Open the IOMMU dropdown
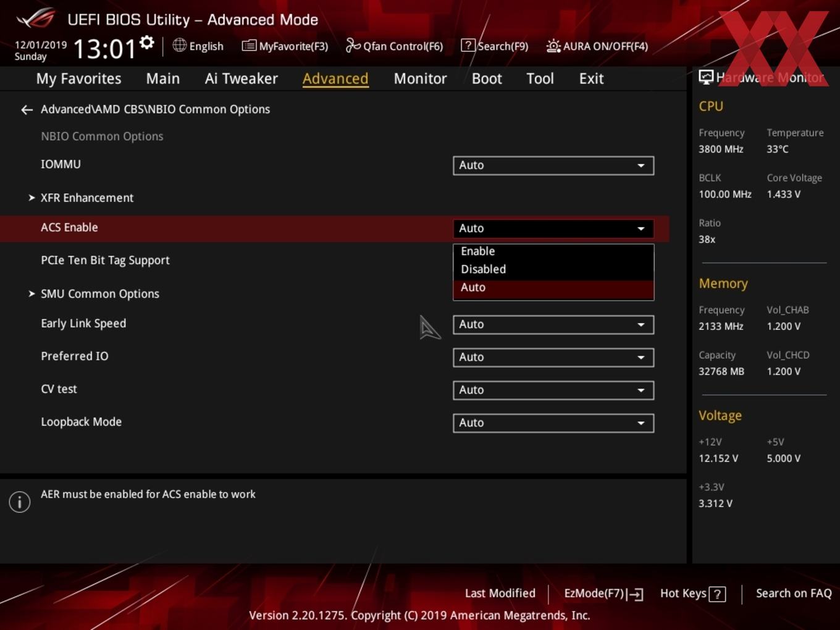840x630 pixels. tap(553, 166)
